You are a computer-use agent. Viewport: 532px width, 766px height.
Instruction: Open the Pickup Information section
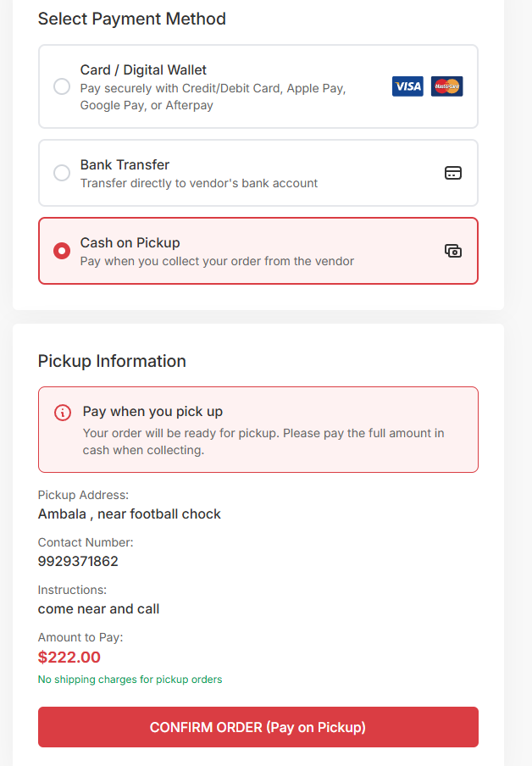pos(111,361)
